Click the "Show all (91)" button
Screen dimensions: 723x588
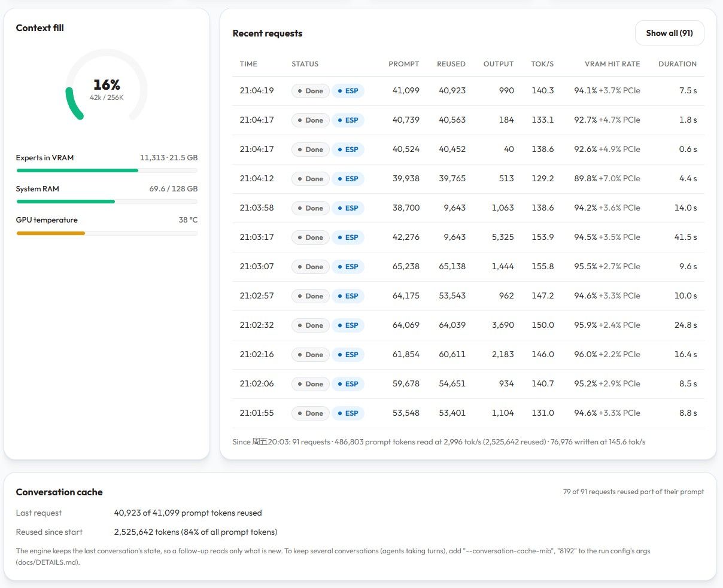[x=669, y=33]
